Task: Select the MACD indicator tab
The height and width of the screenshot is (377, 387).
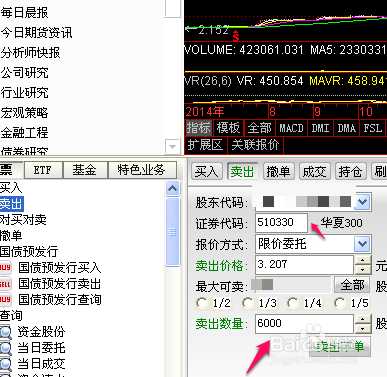Action: click(291, 128)
